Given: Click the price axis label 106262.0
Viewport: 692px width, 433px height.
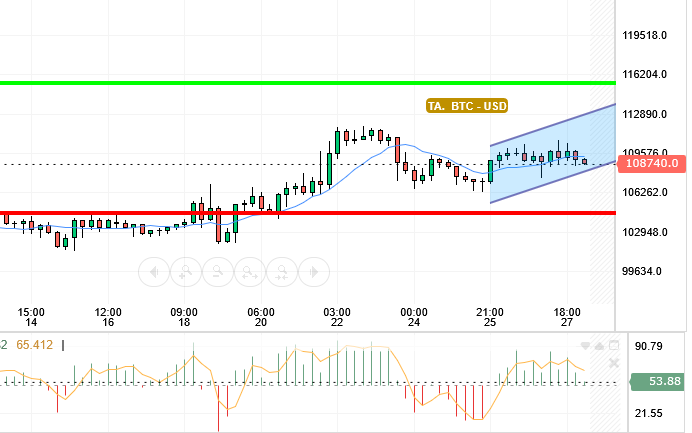Looking at the screenshot, I should pyautogui.click(x=644, y=192).
